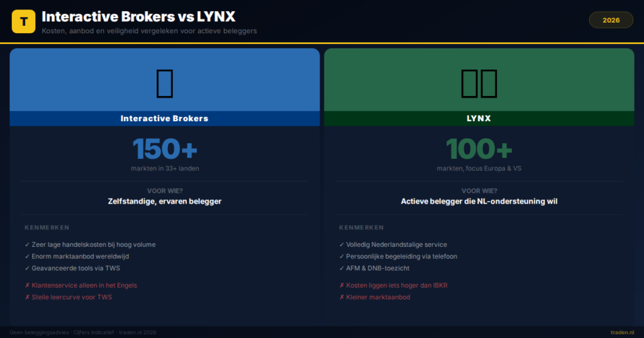Click the Interactive Brokers vs LYNX title
The height and width of the screenshot is (338, 644).
(x=138, y=17)
